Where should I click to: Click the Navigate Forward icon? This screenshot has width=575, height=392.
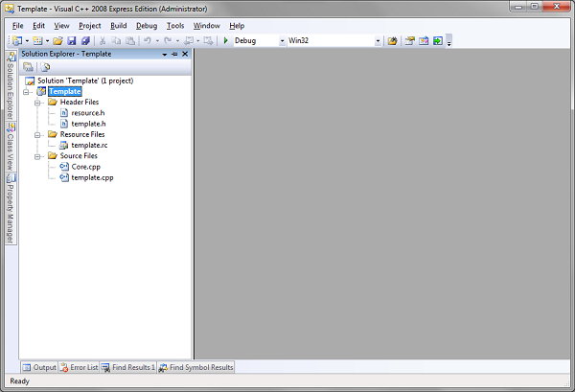click(208, 40)
